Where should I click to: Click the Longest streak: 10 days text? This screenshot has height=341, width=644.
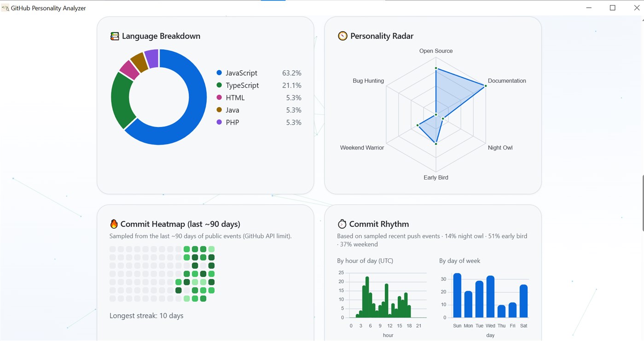coord(146,316)
